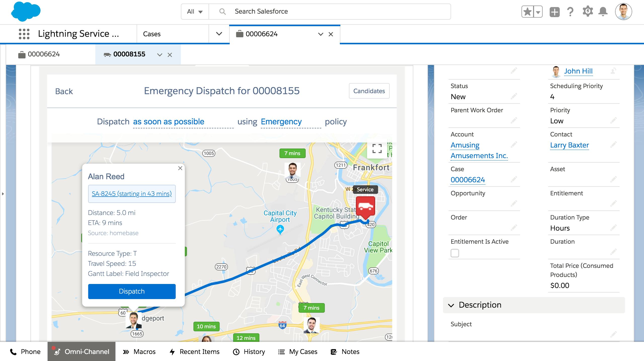The width and height of the screenshot is (644, 361).
Task: Edit the Case field pencil icon
Action: pos(514,179)
